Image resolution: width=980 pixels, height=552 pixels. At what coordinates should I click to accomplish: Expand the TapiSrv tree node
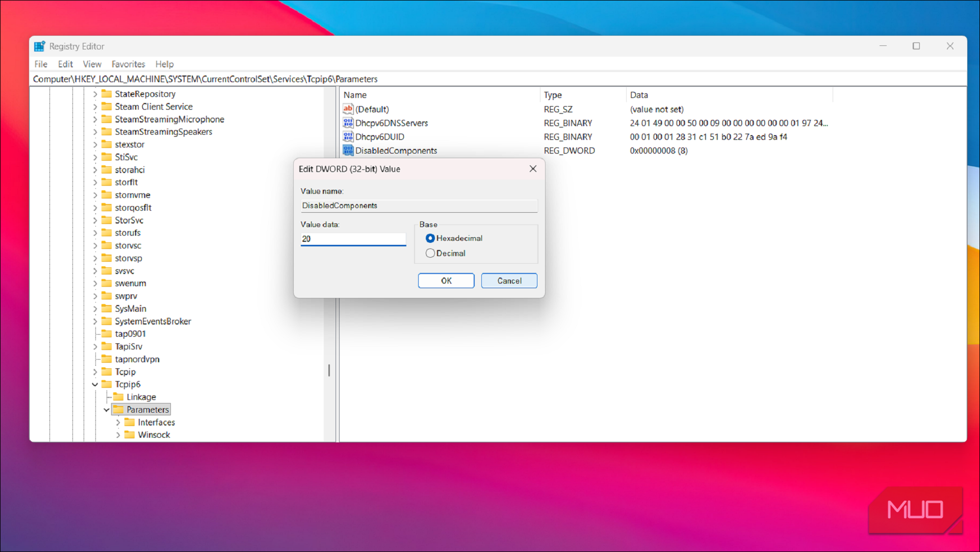click(95, 346)
